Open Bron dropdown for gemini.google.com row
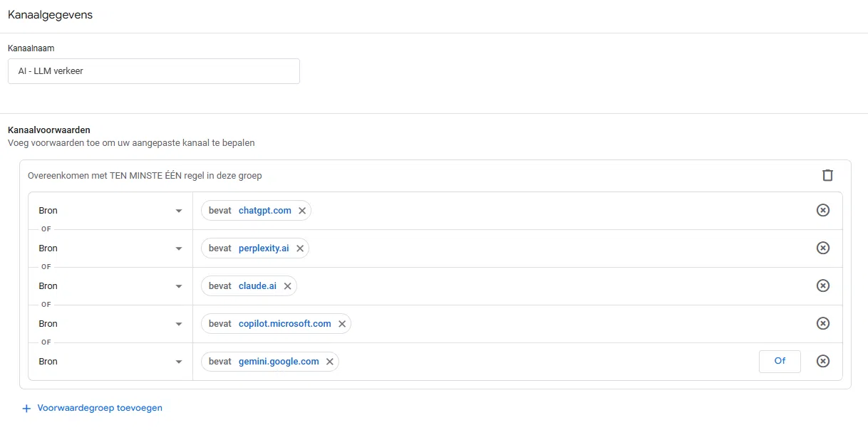Image resolution: width=868 pixels, height=430 pixels. click(x=110, y=362)
